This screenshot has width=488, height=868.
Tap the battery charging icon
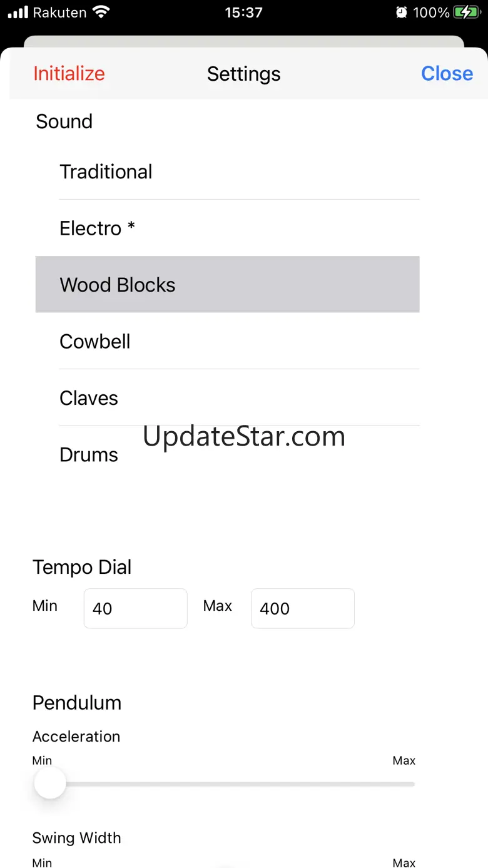tap(466, 12)
